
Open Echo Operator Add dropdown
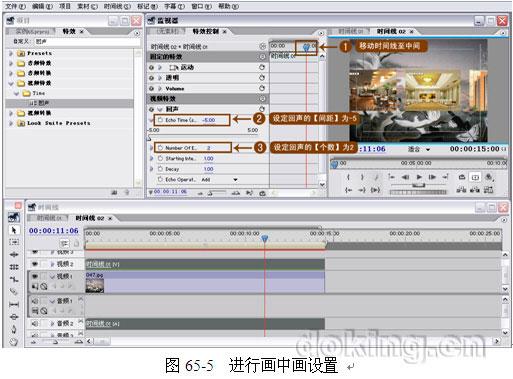click(x=235, y=180)
